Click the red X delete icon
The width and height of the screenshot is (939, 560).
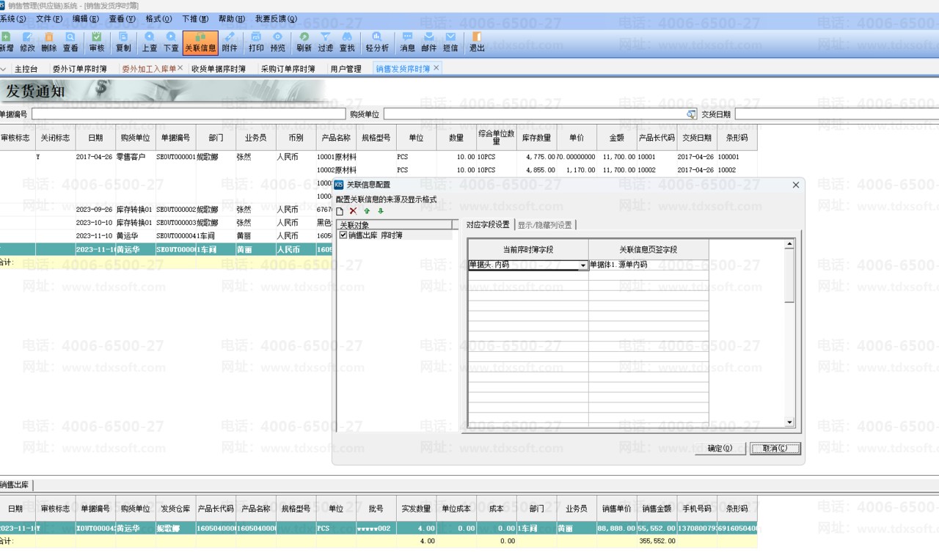(353, 211)
